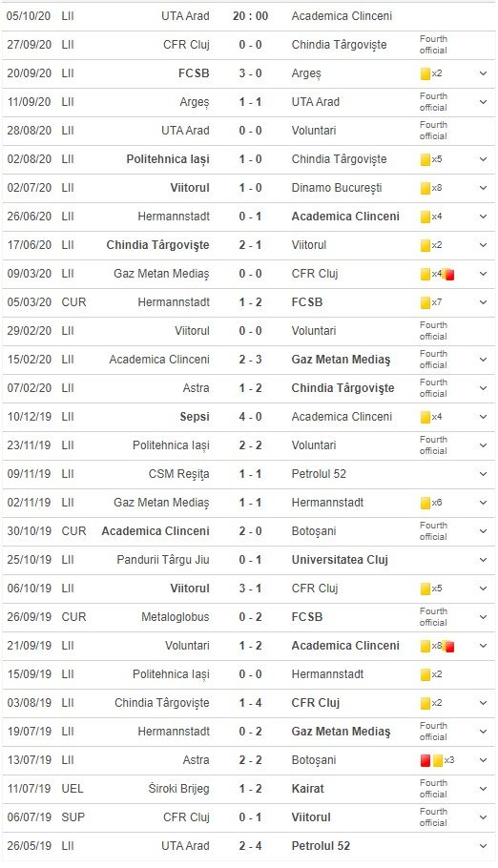
Task: Click the 20 : 00 kickoff time
Action: pos(250,16)
